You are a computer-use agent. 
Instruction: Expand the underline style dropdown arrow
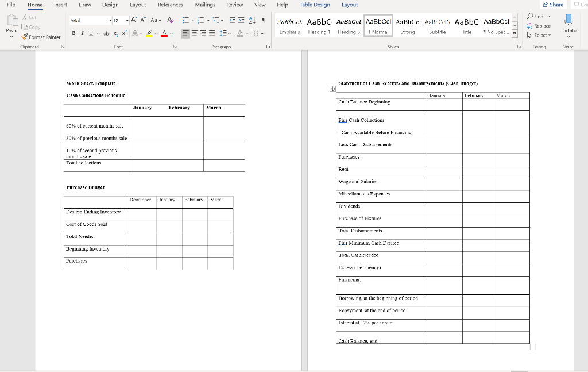98,33
